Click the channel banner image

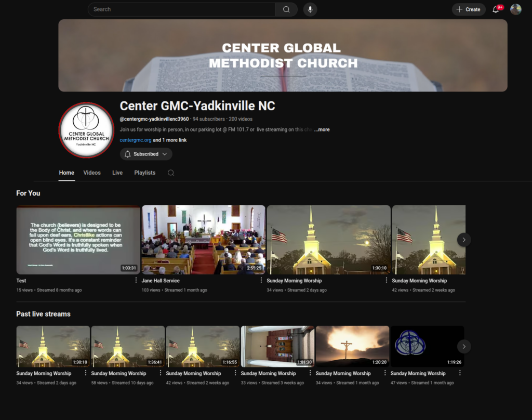283,55
